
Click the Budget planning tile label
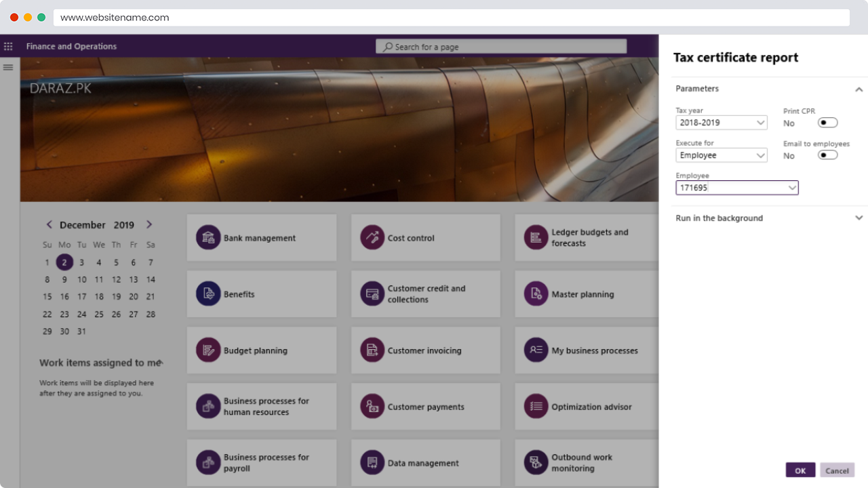[256, 350]
